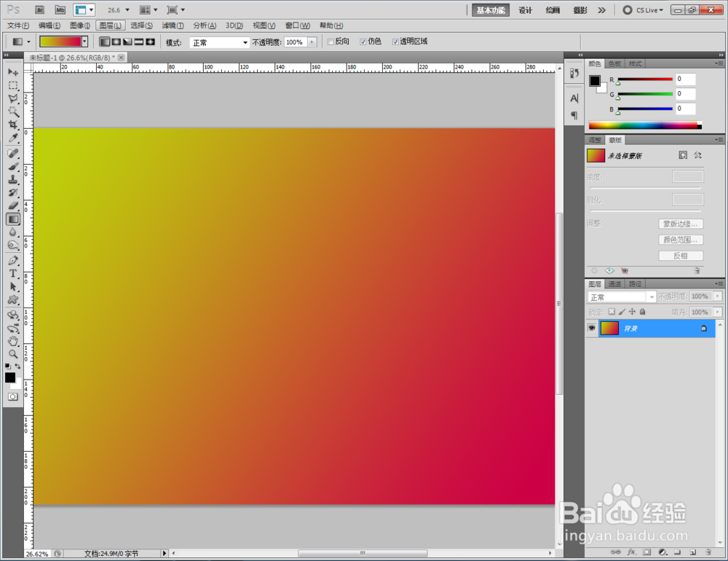Open the gradient picker dropdown arrow
The height and width of the screenshot is (561, 728).
(84, 42)
